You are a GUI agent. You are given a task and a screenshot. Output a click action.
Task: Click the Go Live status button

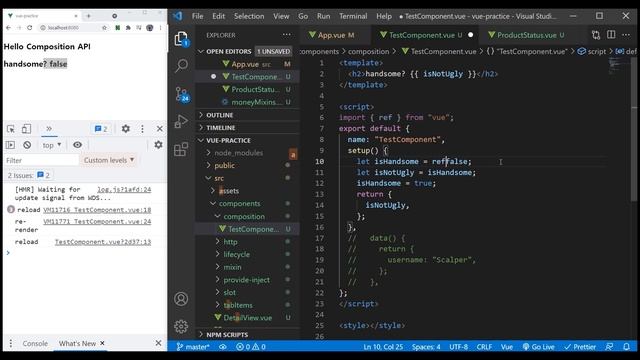pyautogui.click(x=538, y=347)
